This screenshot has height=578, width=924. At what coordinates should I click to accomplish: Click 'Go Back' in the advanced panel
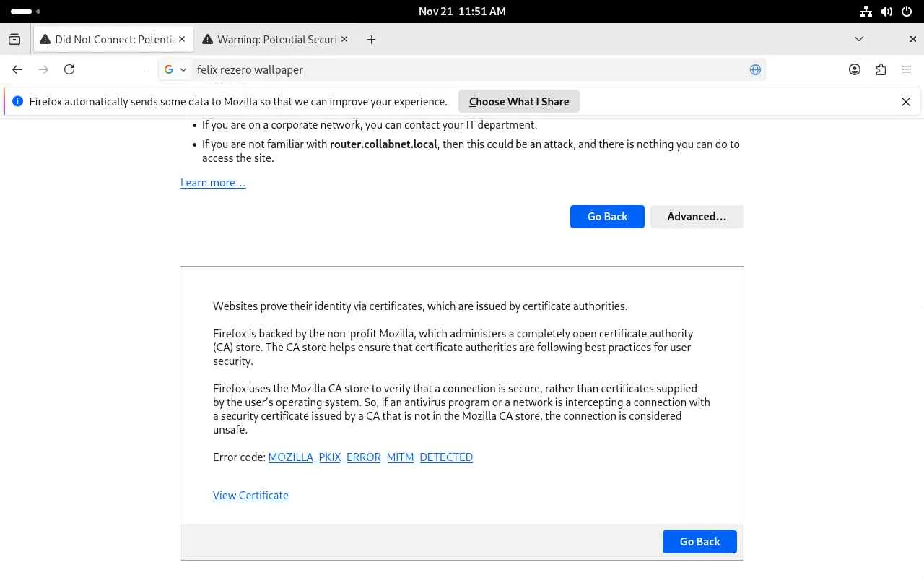click(699, 542)
